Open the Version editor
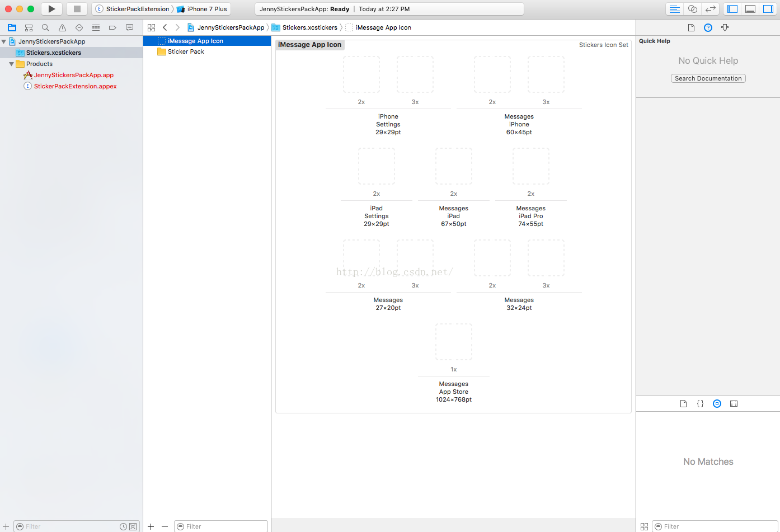Screen dimensions: 780x532 coord(710,9)
